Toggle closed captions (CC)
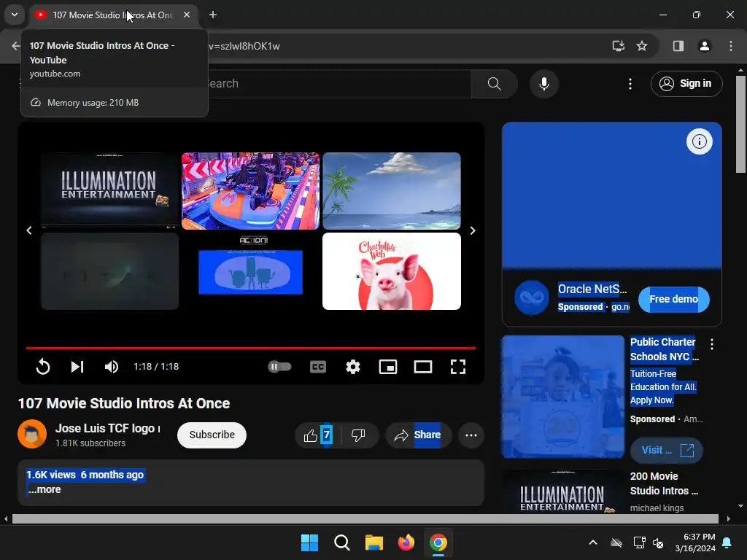747x560 pixels. [x=318, y=367]
